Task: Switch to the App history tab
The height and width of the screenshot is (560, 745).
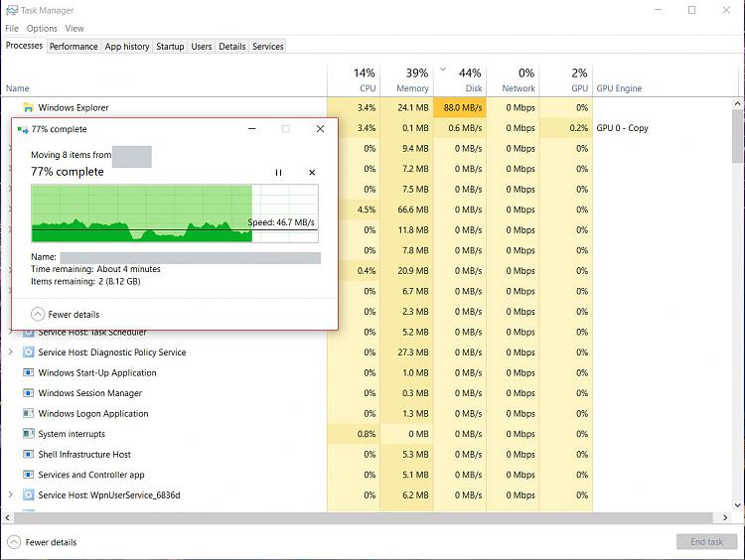Action: [x=127, y=47]
